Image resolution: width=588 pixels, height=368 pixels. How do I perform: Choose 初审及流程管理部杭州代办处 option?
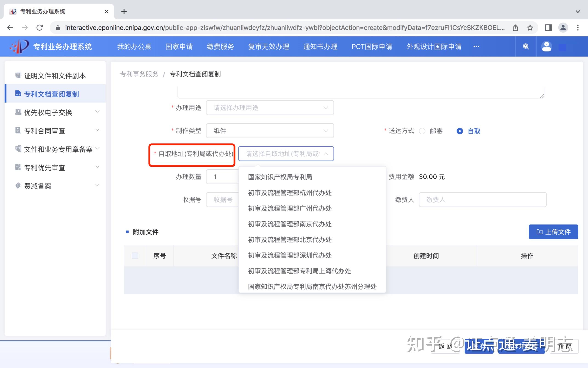[312, 193]
